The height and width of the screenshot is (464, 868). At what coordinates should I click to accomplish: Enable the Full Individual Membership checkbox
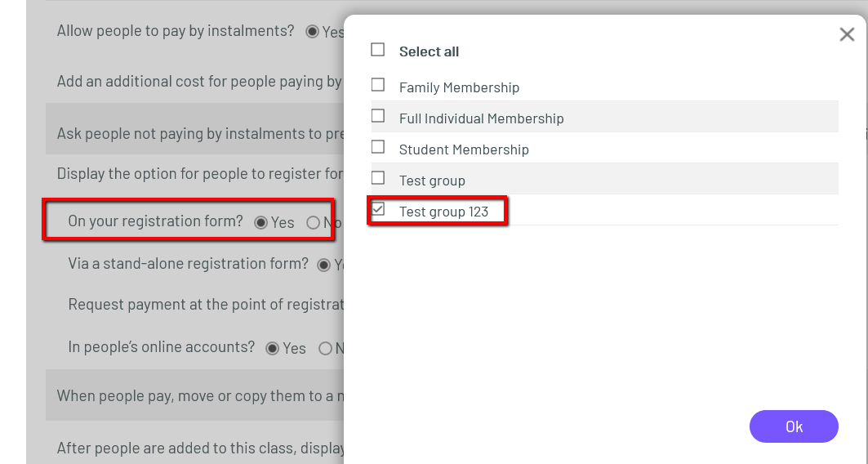pos(377,116)
